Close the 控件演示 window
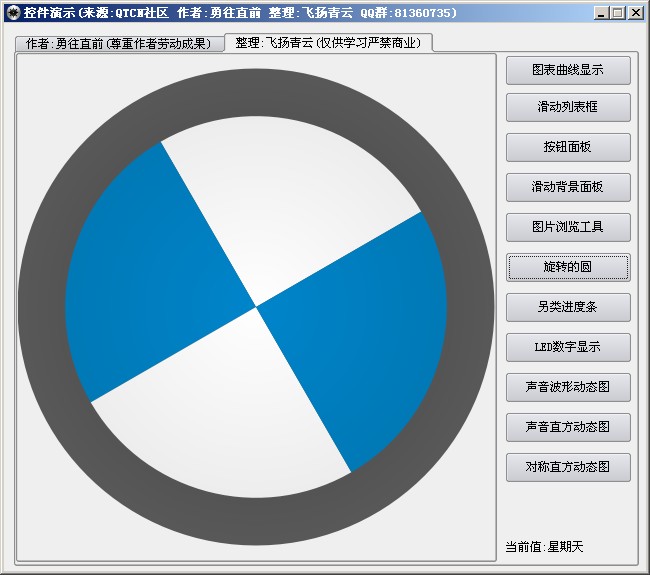The height and width of the screenshot is (575, 650). [x=636, y=13]
